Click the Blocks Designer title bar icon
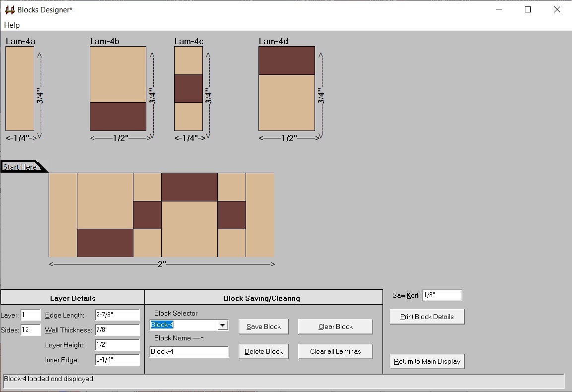 click(8, 9)
